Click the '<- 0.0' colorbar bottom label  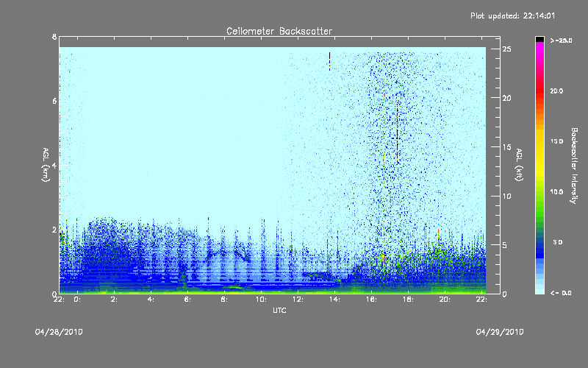coord(561,293)
